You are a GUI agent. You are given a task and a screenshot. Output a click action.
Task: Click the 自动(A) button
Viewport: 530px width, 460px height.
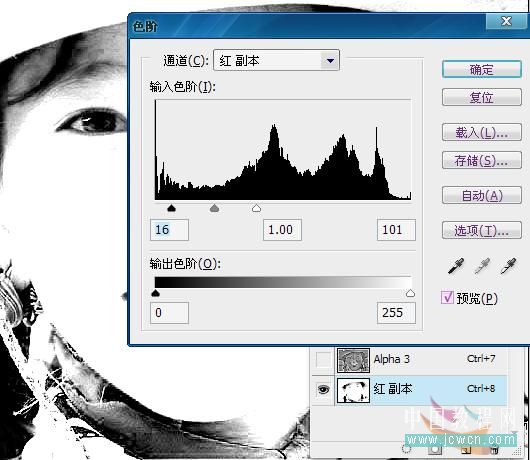coord(482,195)
